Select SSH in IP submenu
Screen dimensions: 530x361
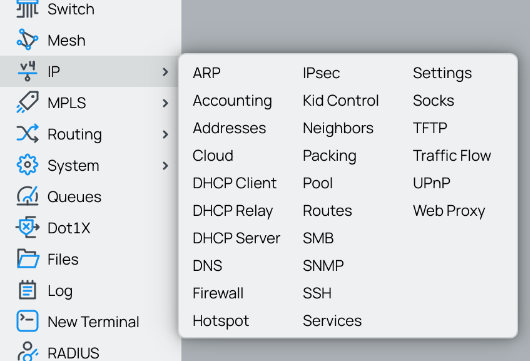click(317, 293)
